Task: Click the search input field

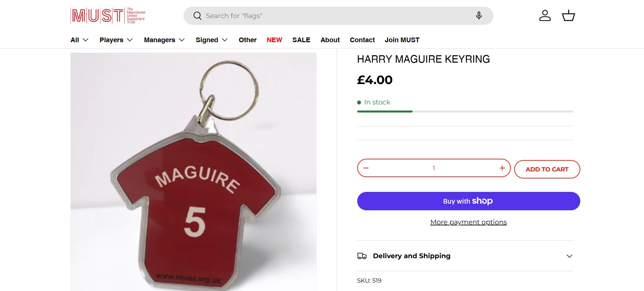Action: click(335, 16)
